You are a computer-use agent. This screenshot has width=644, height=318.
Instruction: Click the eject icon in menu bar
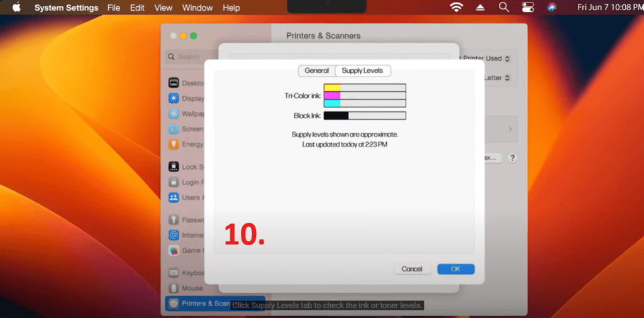point(479,8)
